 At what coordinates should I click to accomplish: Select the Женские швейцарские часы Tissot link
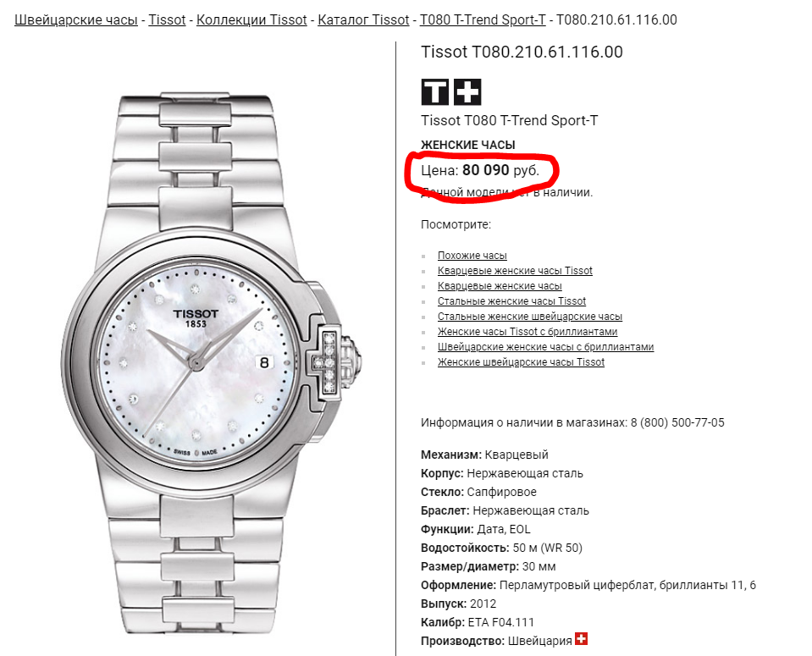521,362
